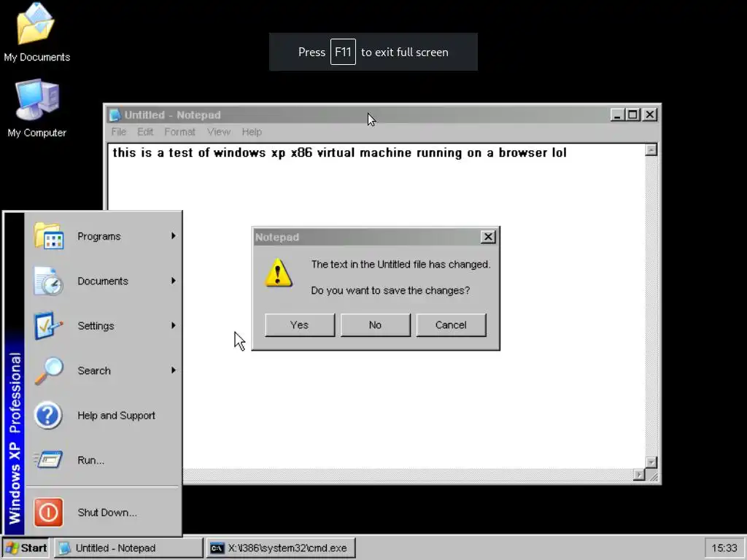This screenshot has height=560, width=747.
Task: Click the F11 key hint in the overlay
Action: point(343,52)
